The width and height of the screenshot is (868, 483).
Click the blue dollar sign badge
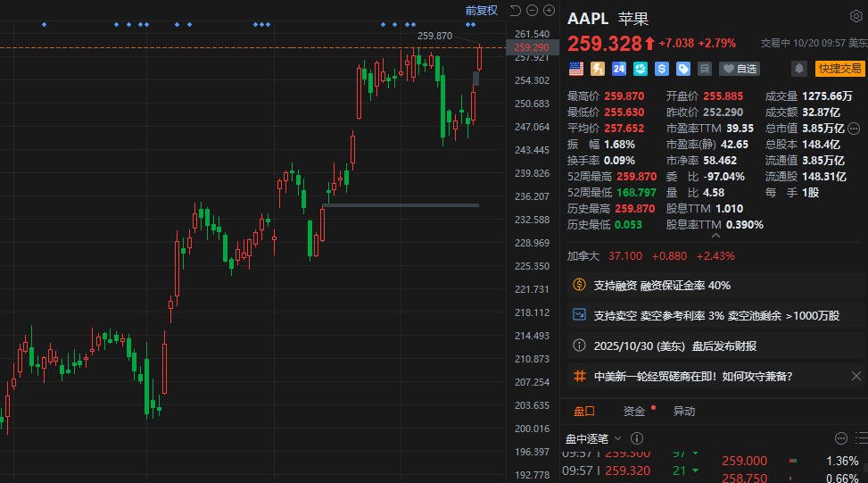[x=662, y=68]
